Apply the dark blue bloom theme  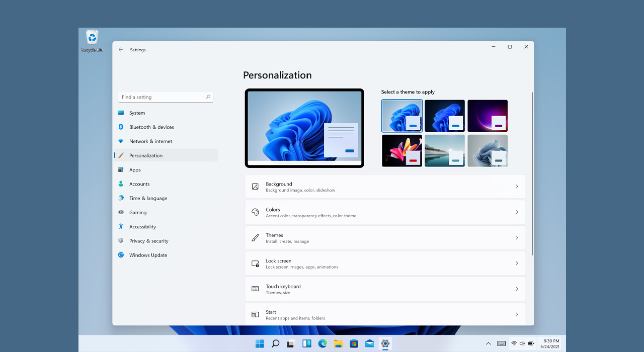tap(445, 116)
